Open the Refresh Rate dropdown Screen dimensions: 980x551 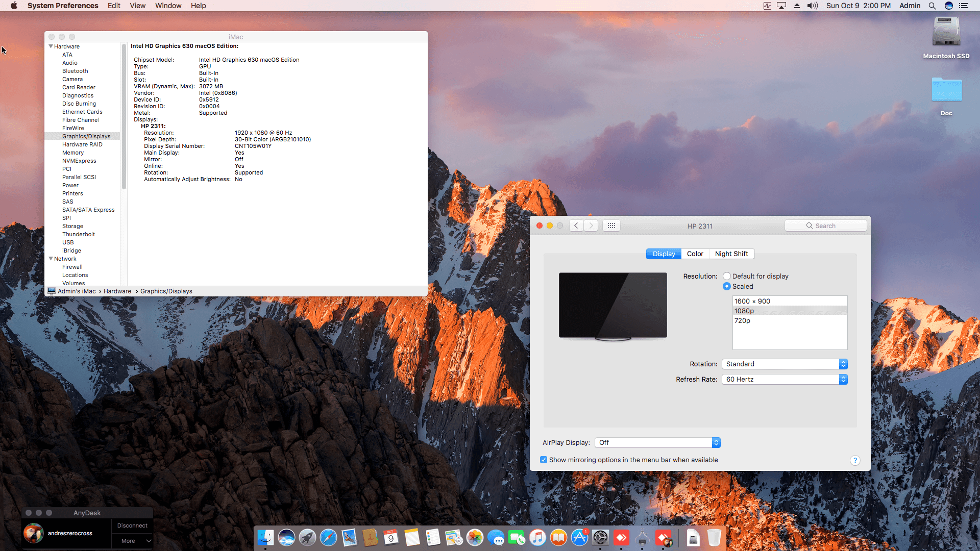coord(785,379)
